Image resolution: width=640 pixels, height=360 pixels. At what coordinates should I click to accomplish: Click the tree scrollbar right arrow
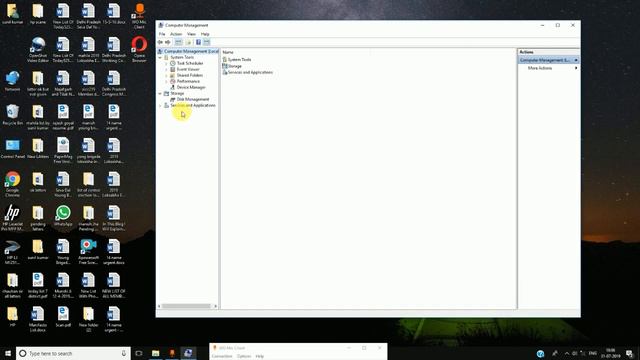(x=216, y=306)
